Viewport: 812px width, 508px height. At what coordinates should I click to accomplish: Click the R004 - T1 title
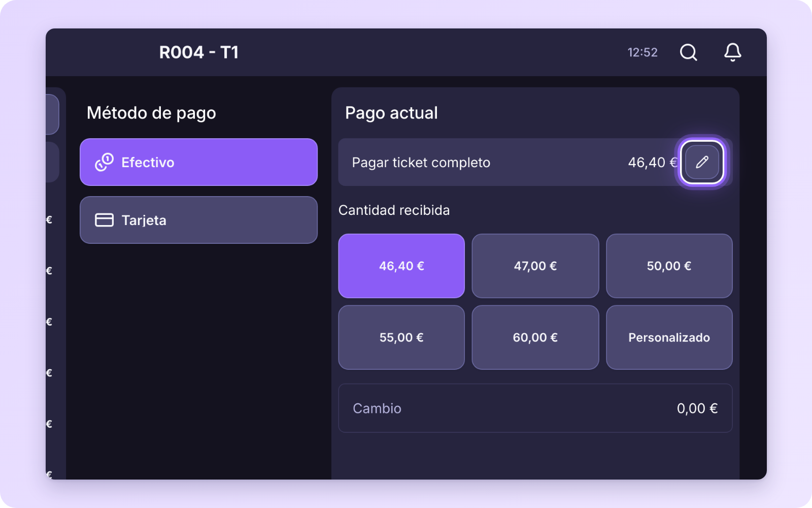199,52
